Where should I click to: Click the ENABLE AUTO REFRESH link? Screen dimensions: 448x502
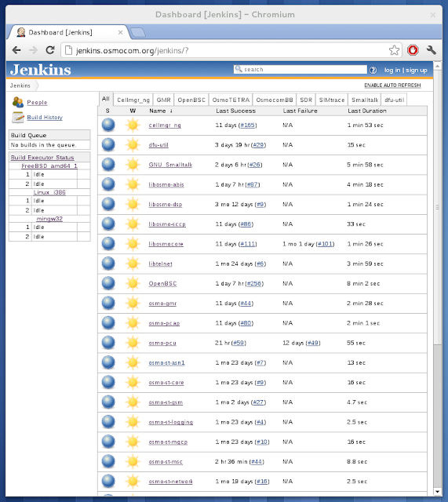click(392, 85)
